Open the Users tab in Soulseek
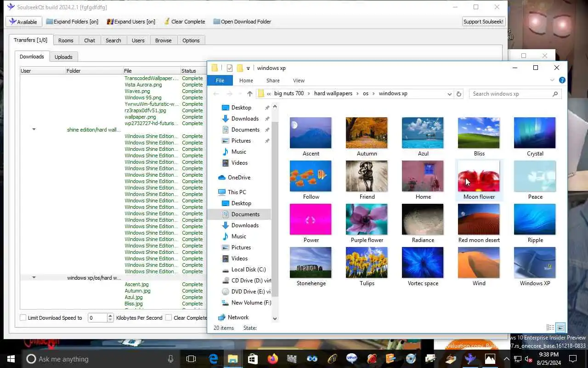The height and width of the screenshot is (368, 588). point(138,40)
